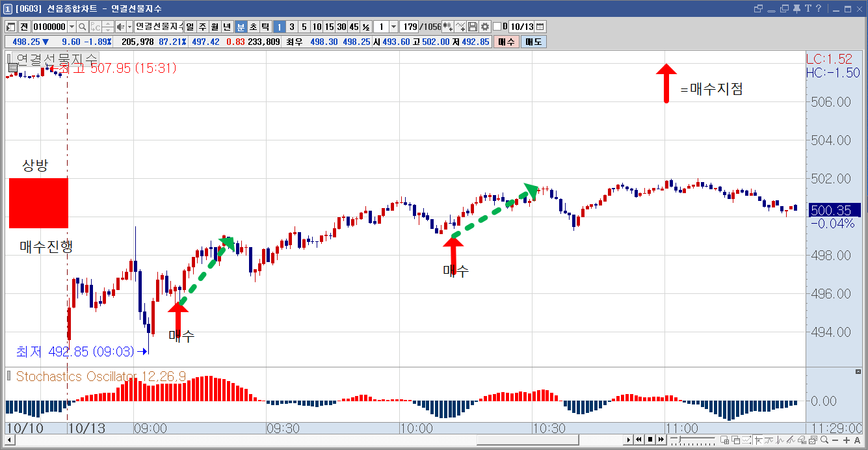This screenshot has height=450, width=868.
Task: Click the speaker sound icon in toolbar
Action: (120, 27)
